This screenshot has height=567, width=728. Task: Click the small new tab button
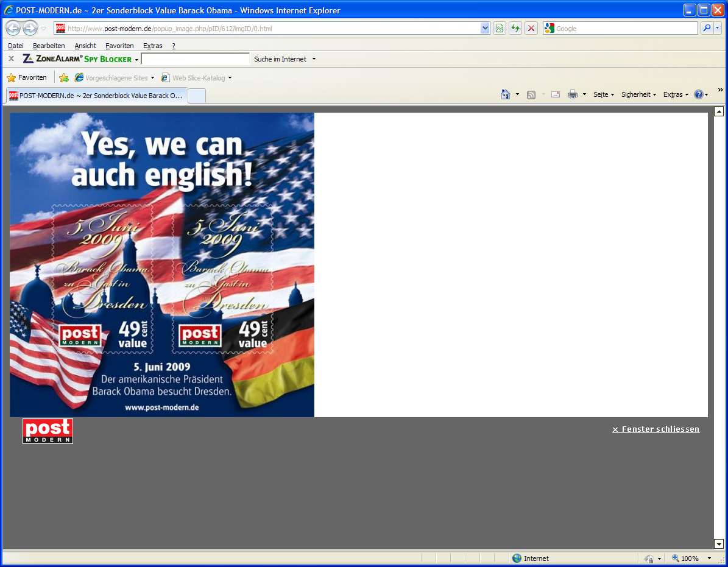click(197, 96)
